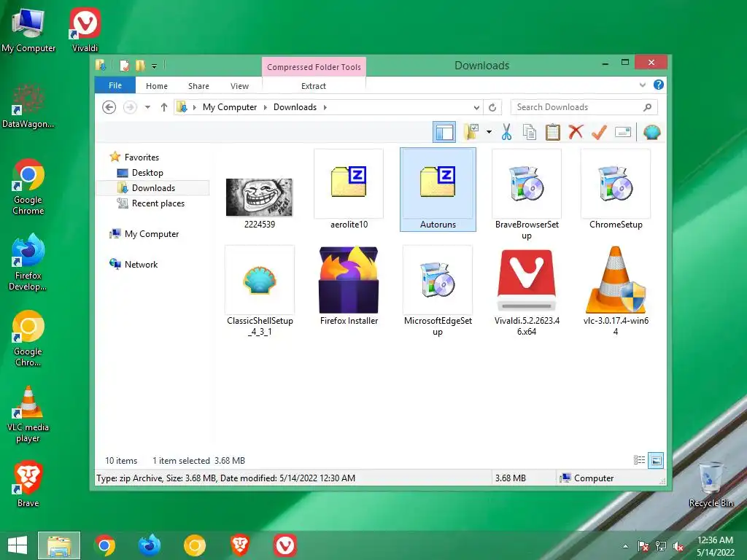747x560 pixels.
Task: Select Downloads in the navigation pane
Action: coord(153,187)
